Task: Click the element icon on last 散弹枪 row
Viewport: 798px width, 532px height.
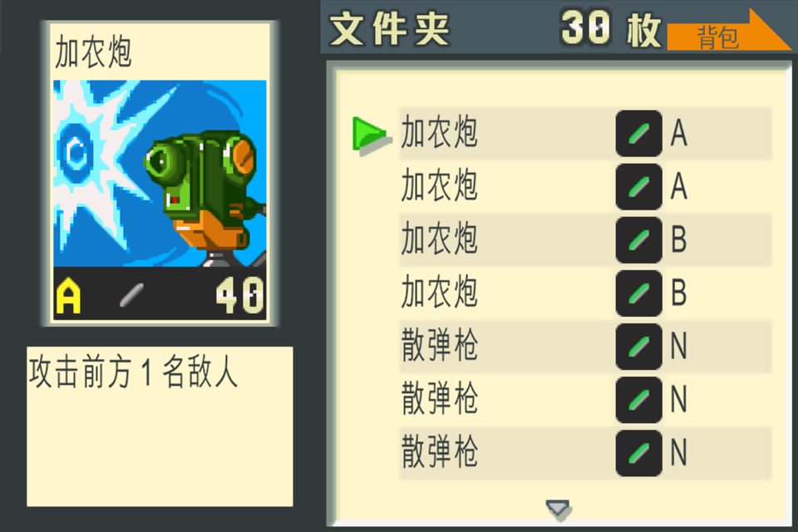Action: coord(638,453)
